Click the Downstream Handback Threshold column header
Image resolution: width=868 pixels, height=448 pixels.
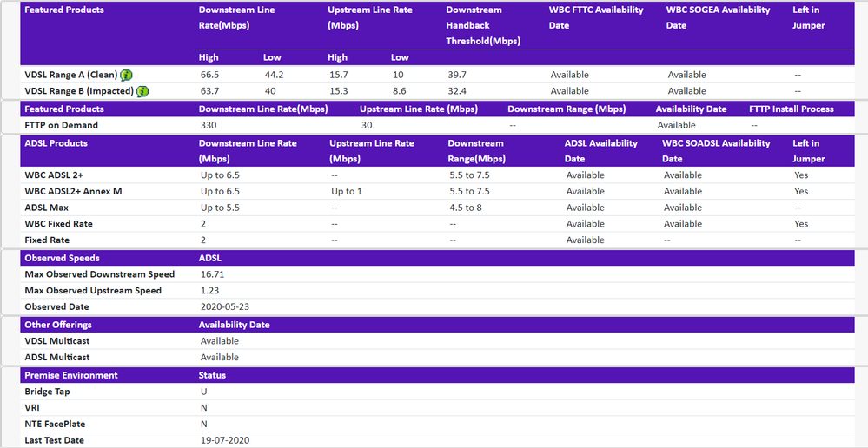point(483,25)
